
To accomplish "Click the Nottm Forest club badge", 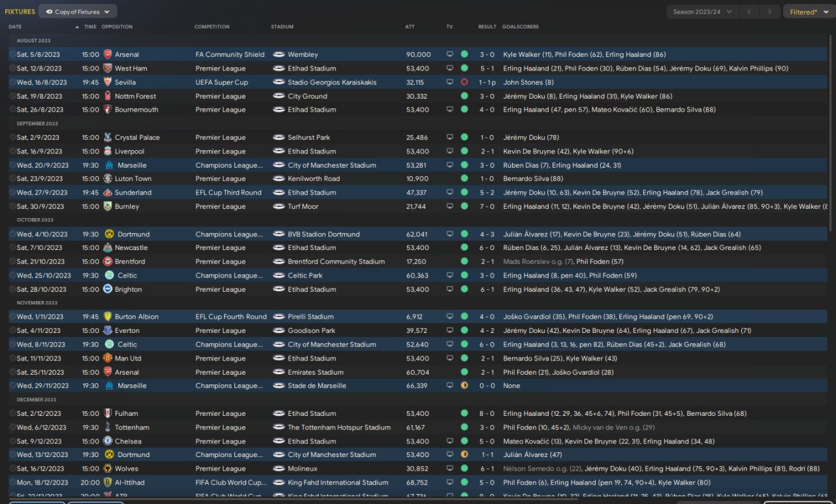I will click(108, 96).
